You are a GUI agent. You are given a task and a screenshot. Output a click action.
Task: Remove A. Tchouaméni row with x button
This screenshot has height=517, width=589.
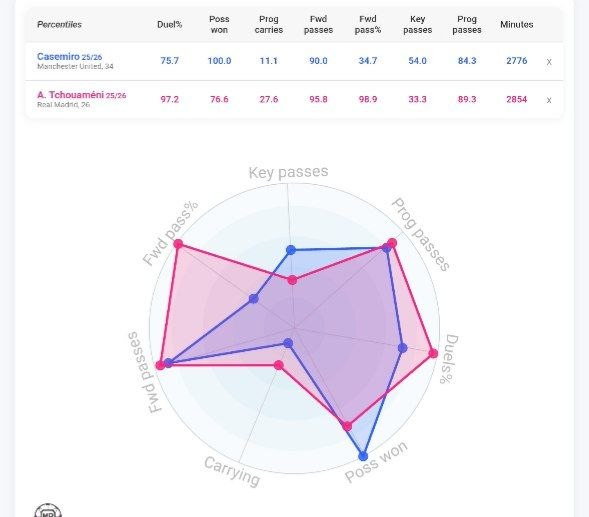coord(549,100)
